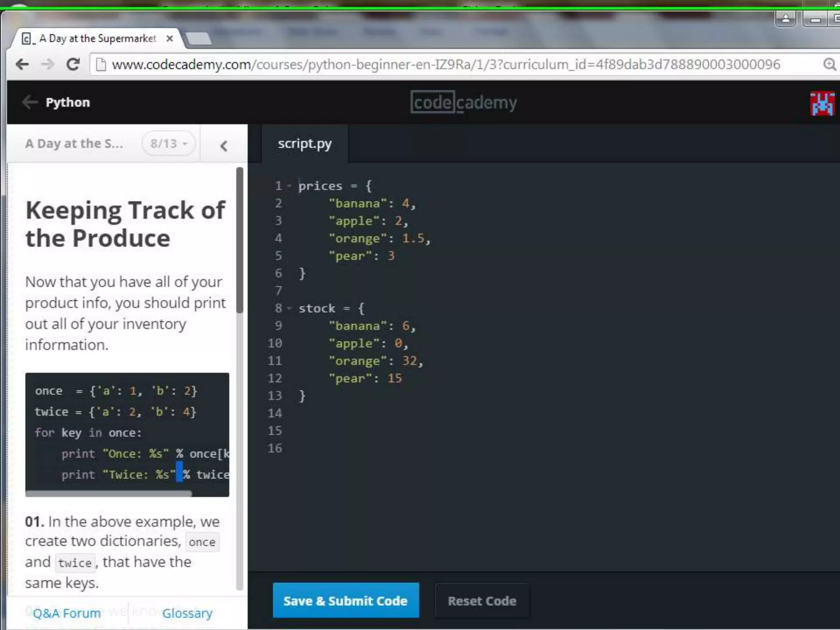Click the Reset Code button
The image size is (840, 630).
point(482,601)
